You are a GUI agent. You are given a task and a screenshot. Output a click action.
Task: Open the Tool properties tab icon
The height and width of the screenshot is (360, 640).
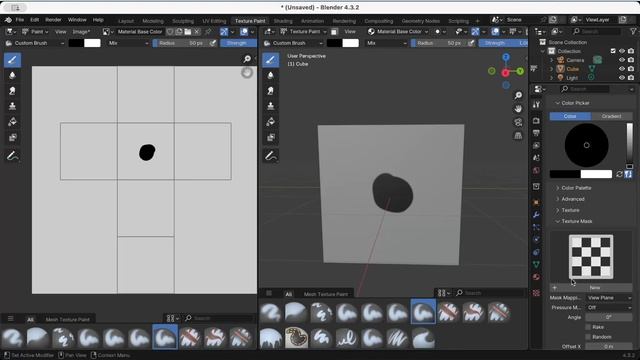pos(536,104)
